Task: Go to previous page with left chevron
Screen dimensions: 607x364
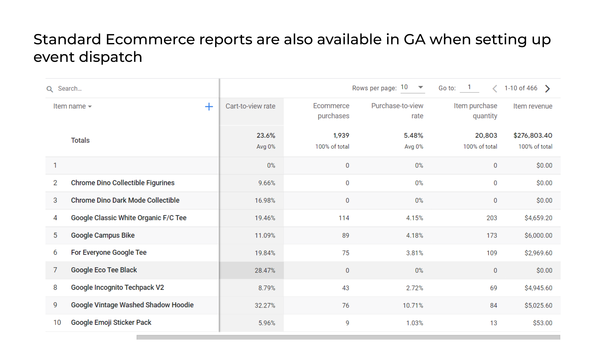Action: (x=495, y=89)
